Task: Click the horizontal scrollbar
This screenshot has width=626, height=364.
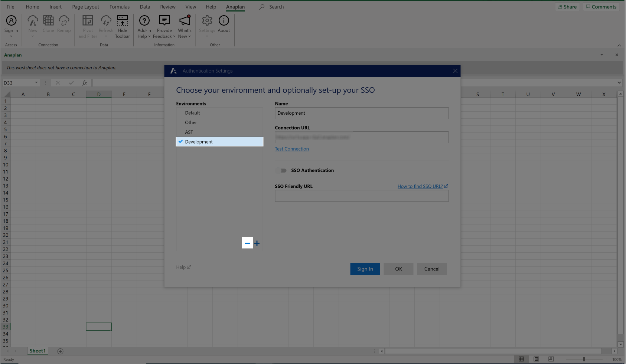Action: click(x=493, y=351)
